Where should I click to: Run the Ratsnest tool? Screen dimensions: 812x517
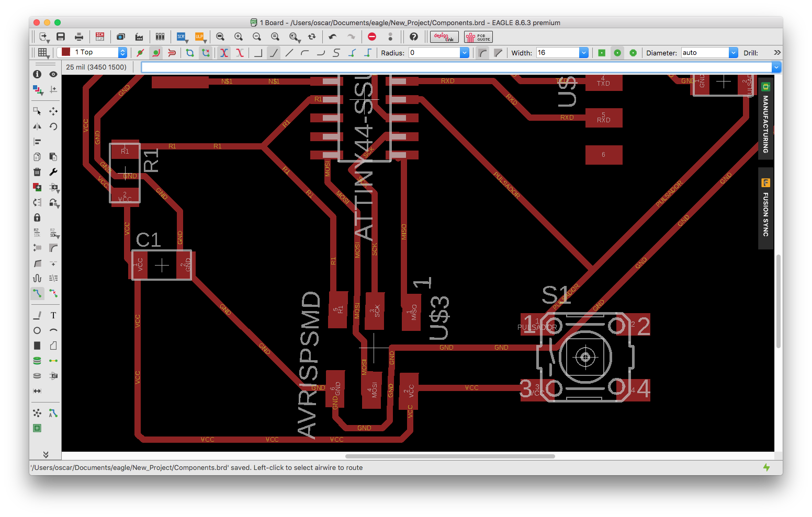pyautogui.click(x=37, y=413)
